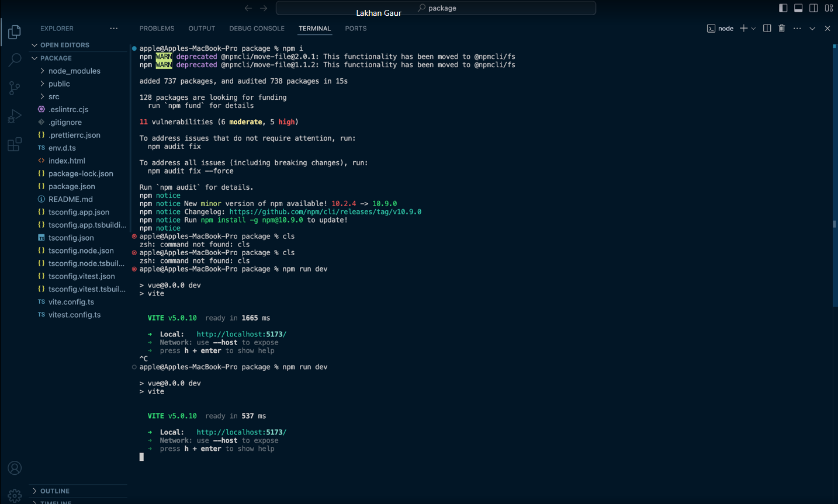Open the npm changelog GitHub link
The width and height of the screenshot is (838, 504).
(325, 212)
